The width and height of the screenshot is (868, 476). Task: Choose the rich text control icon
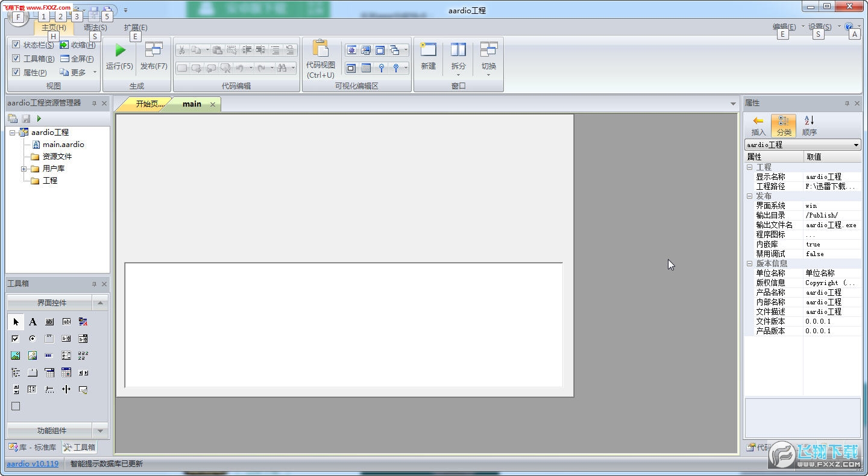tap(83, 322)
